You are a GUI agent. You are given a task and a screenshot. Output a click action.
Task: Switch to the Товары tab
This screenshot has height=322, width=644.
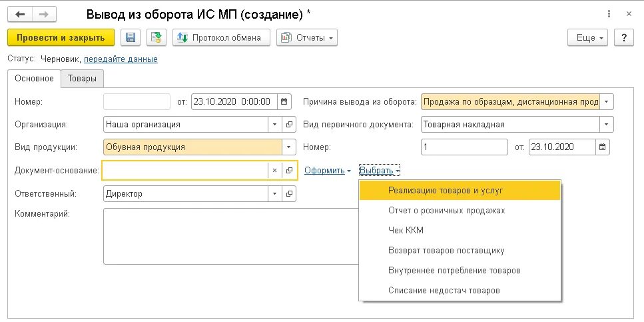82,79
